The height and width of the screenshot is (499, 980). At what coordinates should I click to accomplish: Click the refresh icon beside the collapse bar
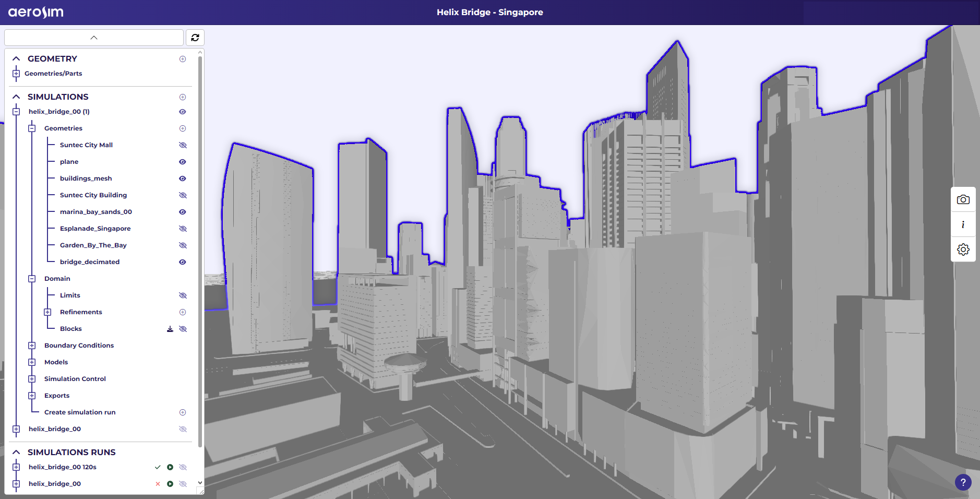click(195, 38)
